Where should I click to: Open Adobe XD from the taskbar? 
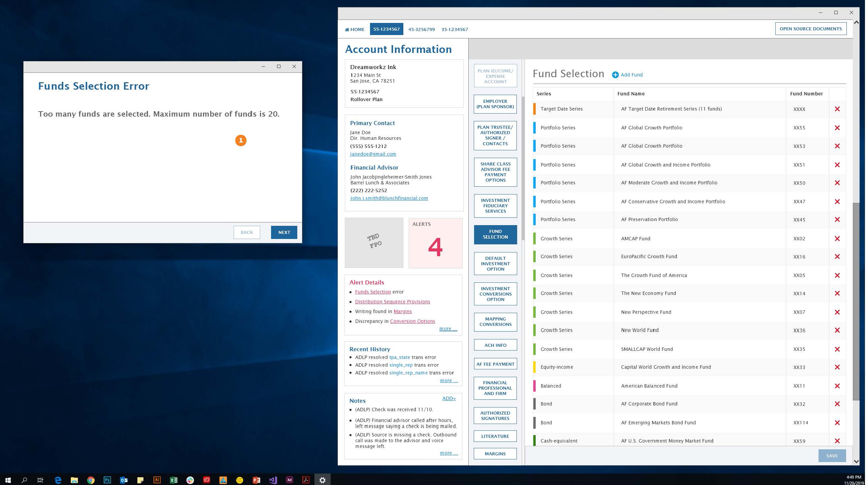click(x=290, y=480)
